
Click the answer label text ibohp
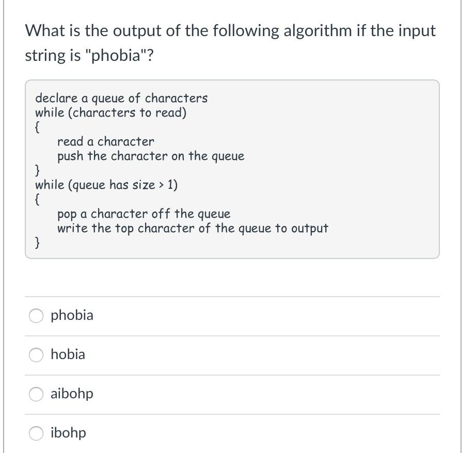click(x=68, y=433)
